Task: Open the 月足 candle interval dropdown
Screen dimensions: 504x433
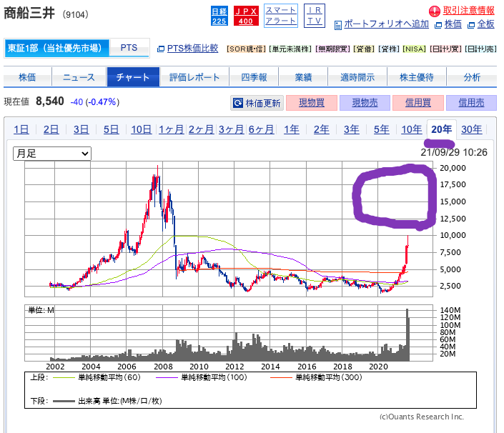Action: tap(52, 154)
